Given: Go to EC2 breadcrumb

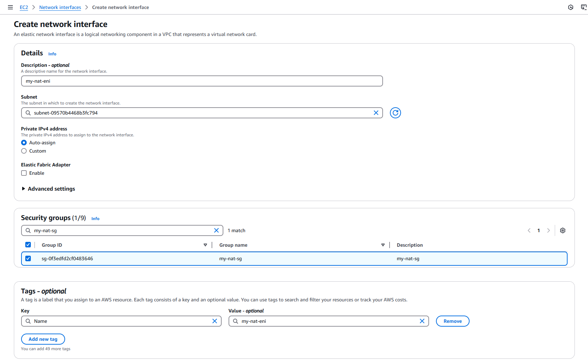Looking at the screenshot, I should [24, 7].
